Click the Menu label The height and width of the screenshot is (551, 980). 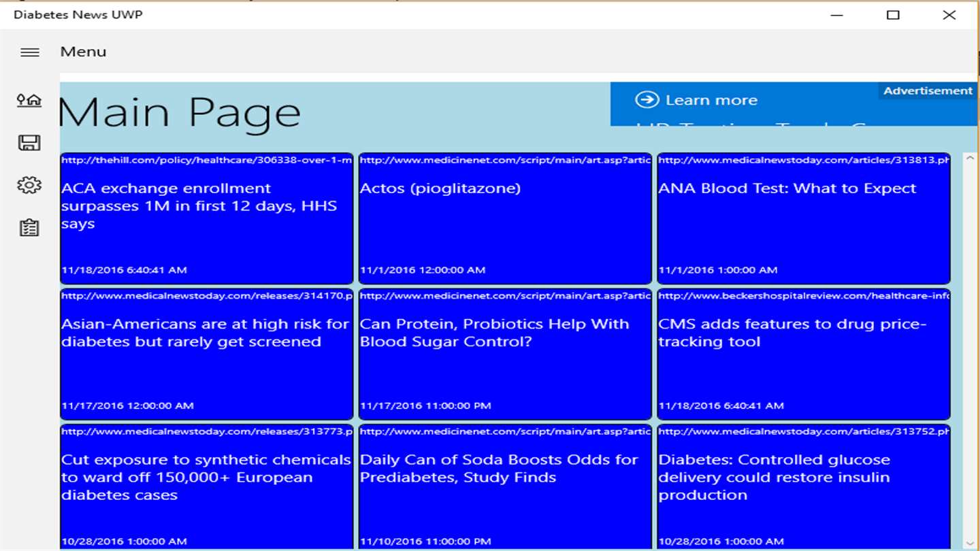pyautogui.click(x=83, y=52)
